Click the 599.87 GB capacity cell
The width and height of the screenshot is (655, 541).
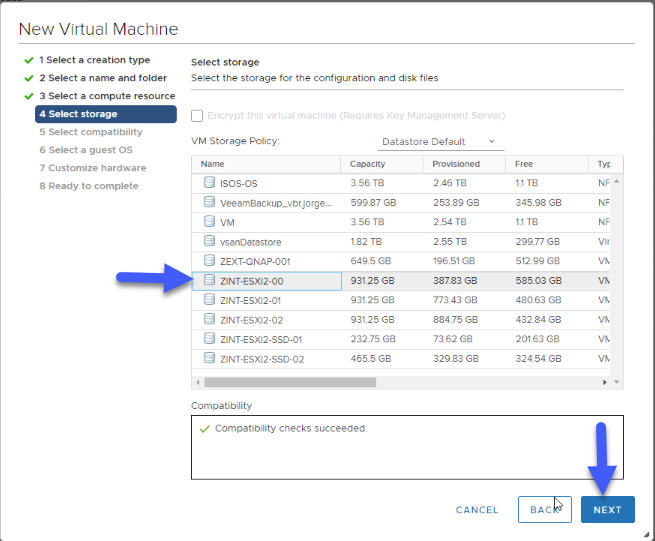[x=373, y=203]
